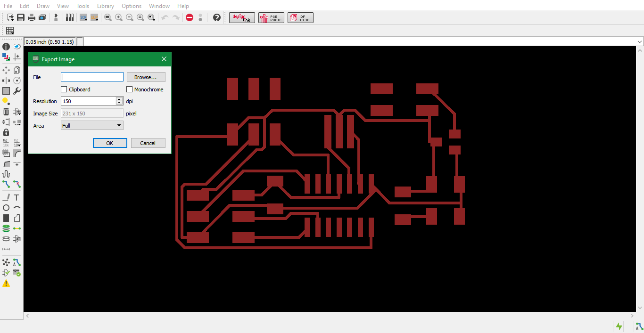Click the Resolution value field

point(89,101)
